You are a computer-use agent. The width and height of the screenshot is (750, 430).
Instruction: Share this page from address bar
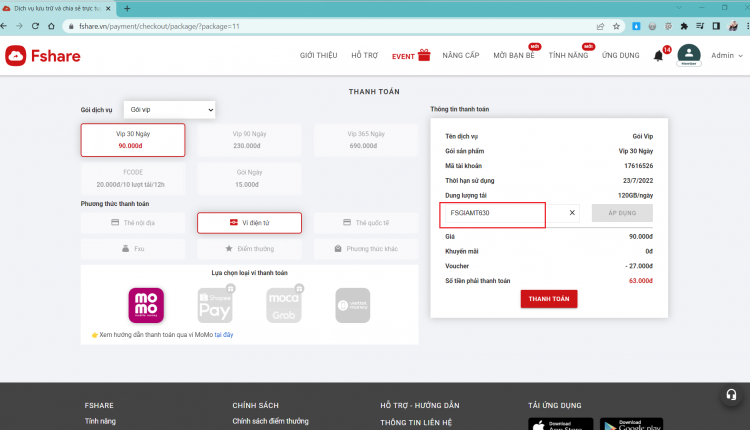600,26
